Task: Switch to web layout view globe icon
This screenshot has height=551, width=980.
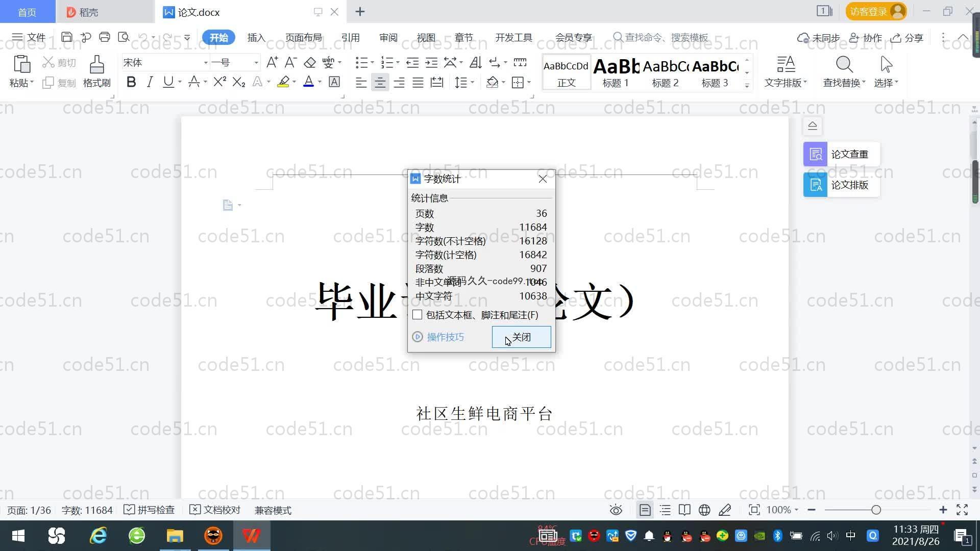Action: pos(704,510)
